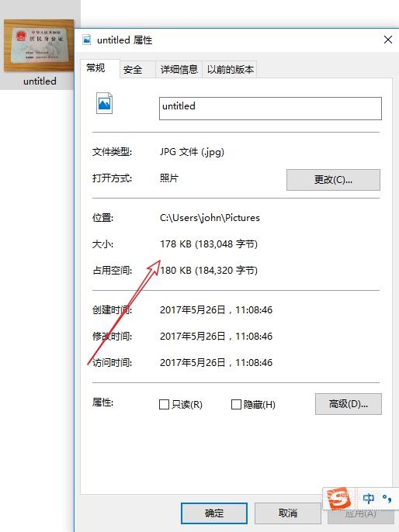This screenshot has width=399, height=532.
Task: Click the untitled file name input field
Action: click(x=270, y=109)
